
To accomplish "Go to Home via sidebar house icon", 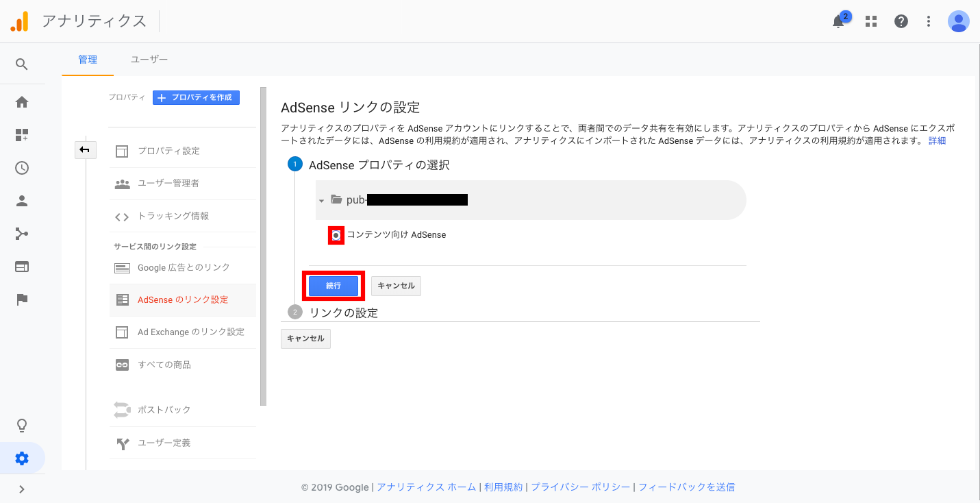I will [22, 102].
